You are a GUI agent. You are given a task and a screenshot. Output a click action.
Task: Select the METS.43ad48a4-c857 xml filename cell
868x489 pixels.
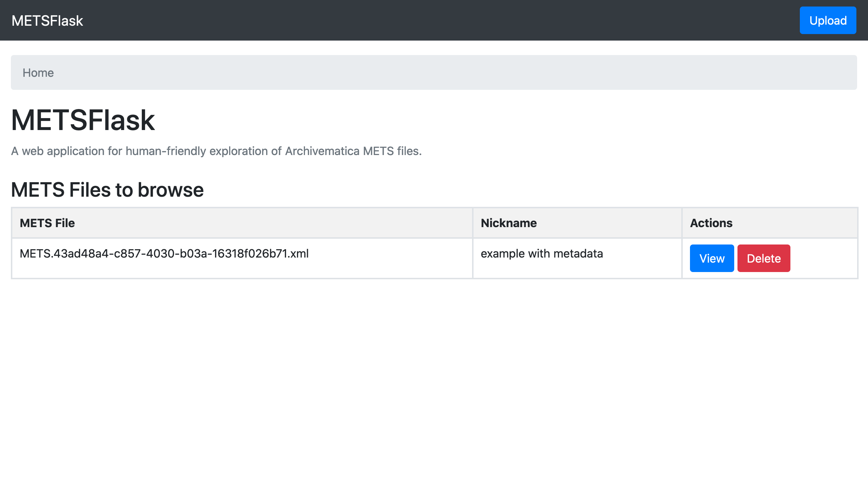point(164,254)
